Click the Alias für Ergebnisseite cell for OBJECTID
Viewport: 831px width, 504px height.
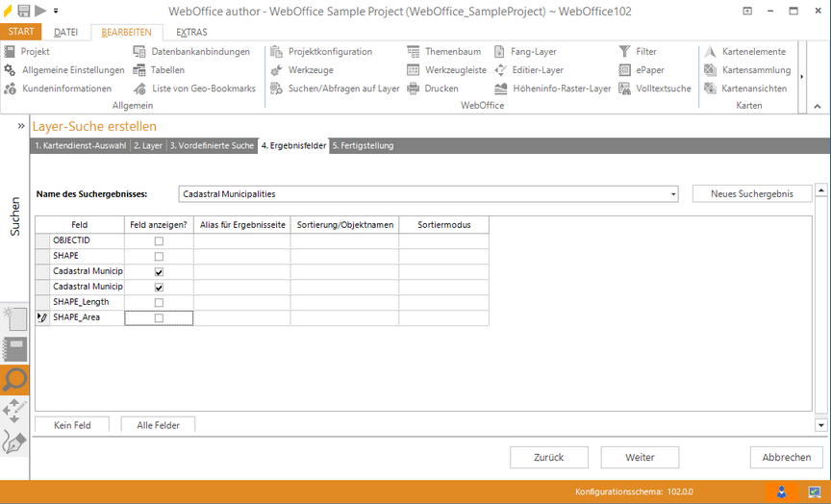tap(241, 241)
